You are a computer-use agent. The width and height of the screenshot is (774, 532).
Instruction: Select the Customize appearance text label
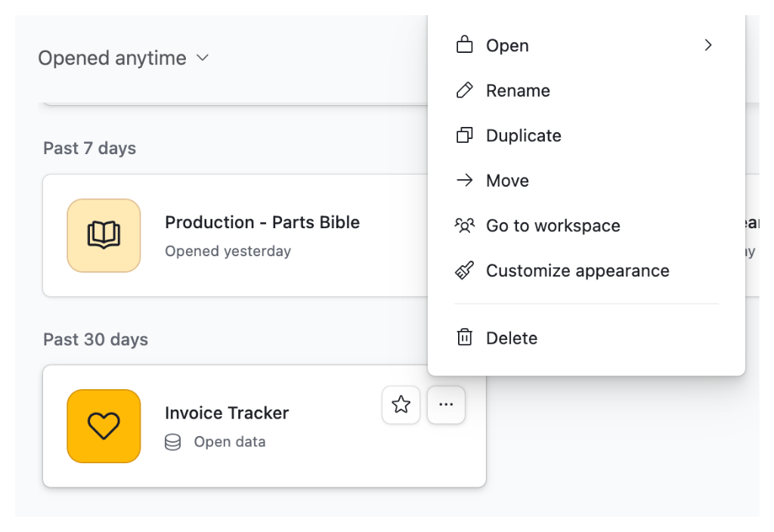tap(577, 271)
